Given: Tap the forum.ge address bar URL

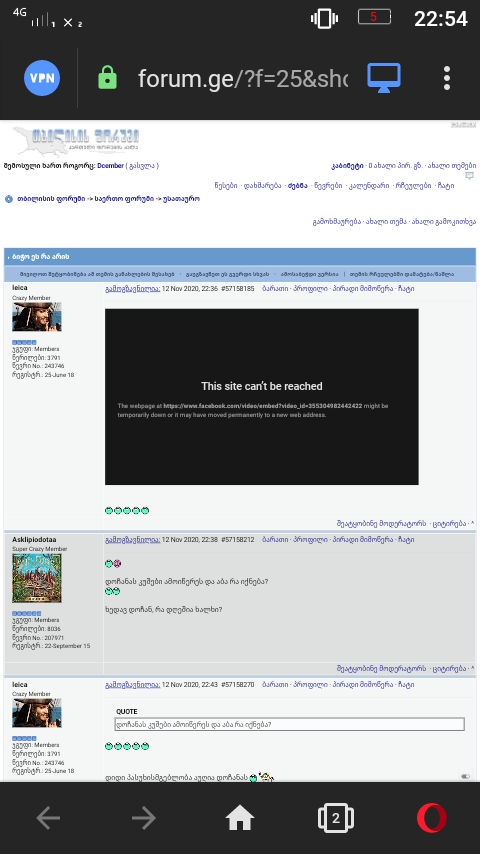Looking at the screenshot, I should [242, 78].
